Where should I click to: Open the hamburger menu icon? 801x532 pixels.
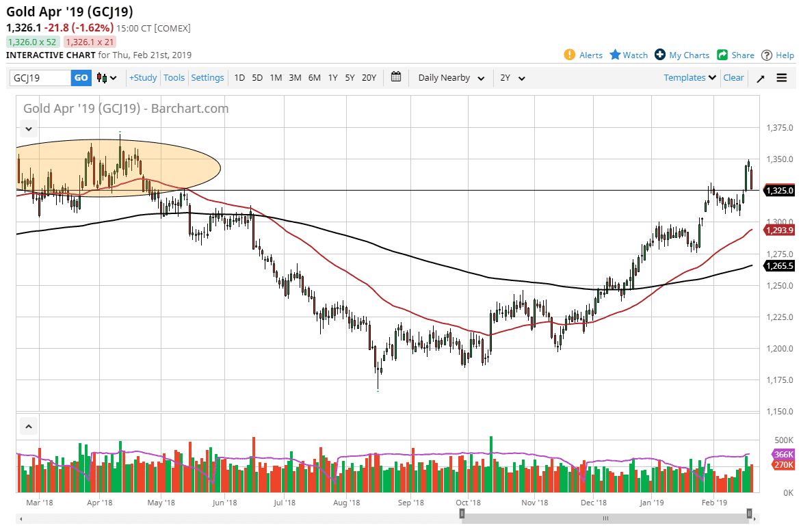[782, 77]
